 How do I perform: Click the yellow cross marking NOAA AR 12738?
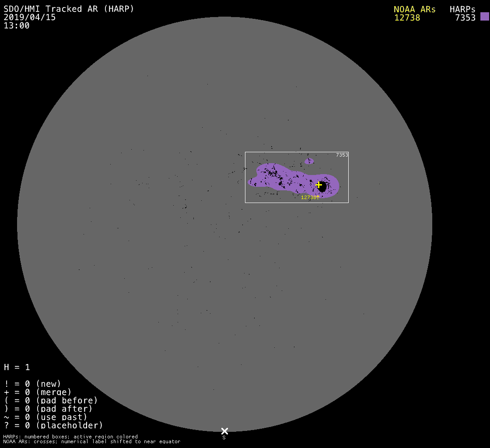[319, 185]
